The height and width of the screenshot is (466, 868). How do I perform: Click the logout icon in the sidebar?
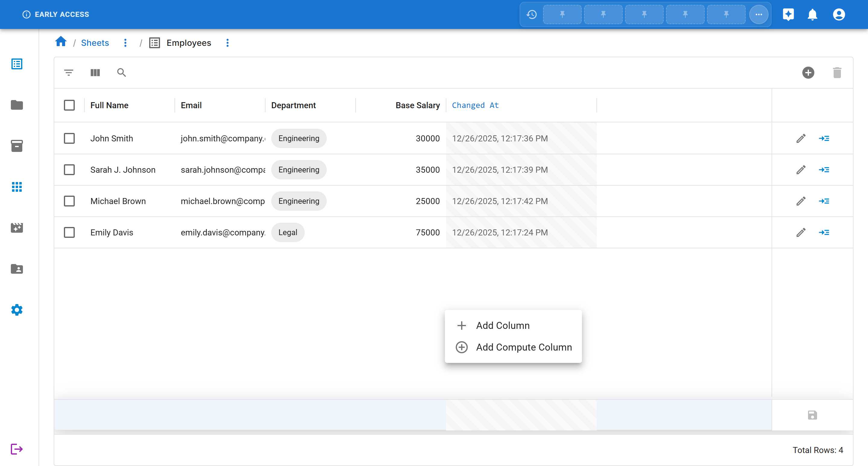click(17, 449)
